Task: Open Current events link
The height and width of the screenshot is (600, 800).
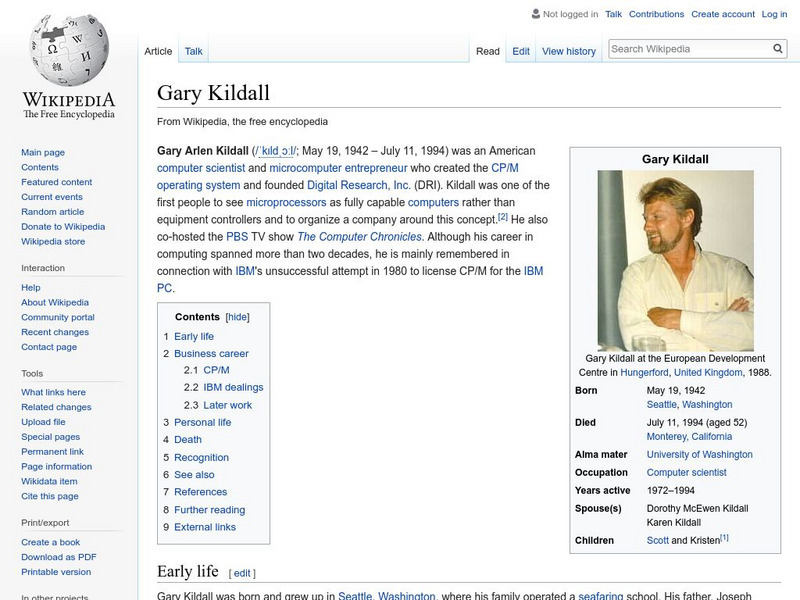Action: pos(52,196)
